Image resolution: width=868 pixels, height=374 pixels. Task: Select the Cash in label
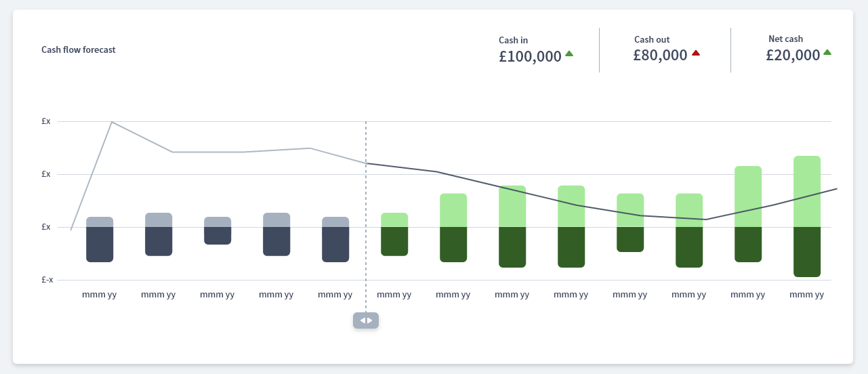513,40
